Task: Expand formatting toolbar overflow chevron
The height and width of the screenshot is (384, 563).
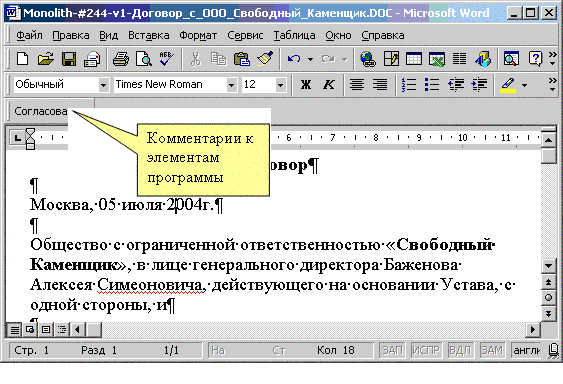Action: 553,85
